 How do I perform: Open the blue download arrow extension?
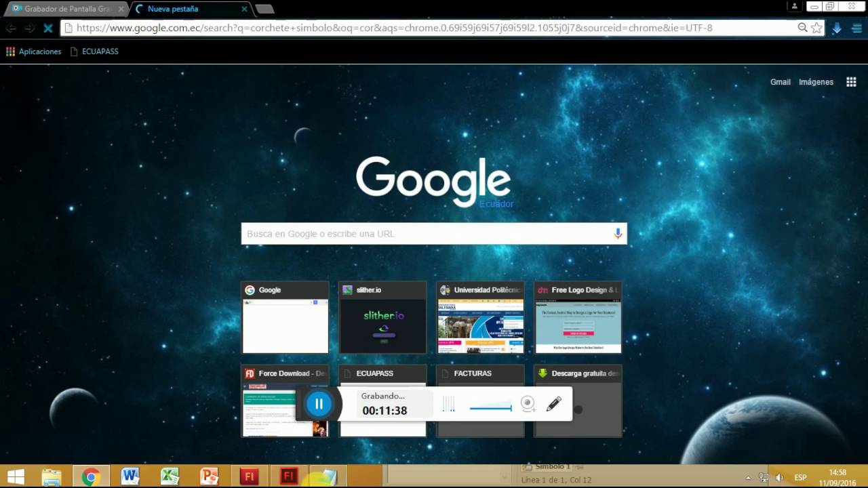click(x=837, y=28)
